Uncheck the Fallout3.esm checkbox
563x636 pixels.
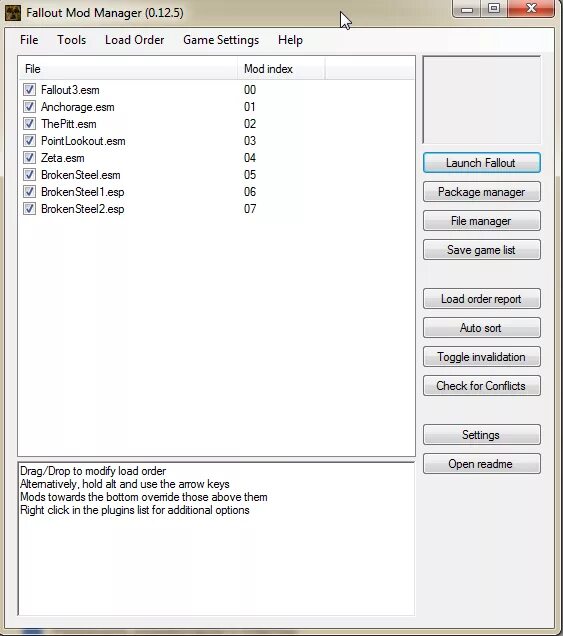(x=29, y=90)
